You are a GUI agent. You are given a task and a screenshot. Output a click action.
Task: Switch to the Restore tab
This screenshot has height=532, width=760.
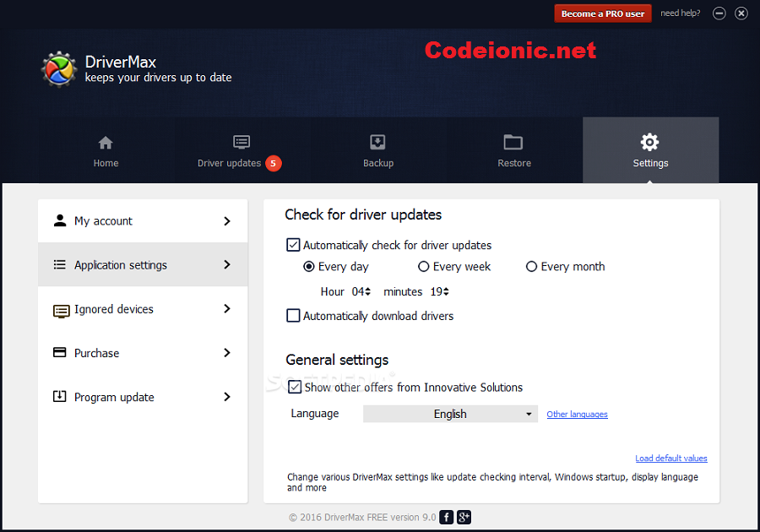tap(513, 150)
